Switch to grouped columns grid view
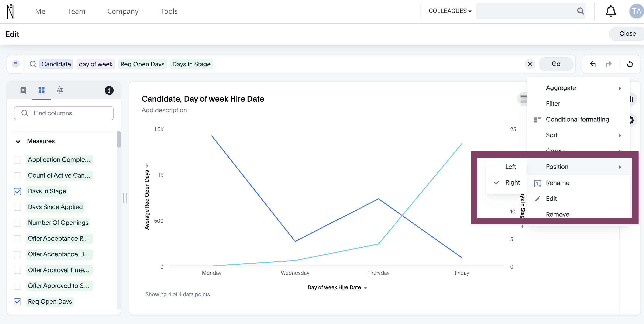644x324 pixels. pos(42,90)
